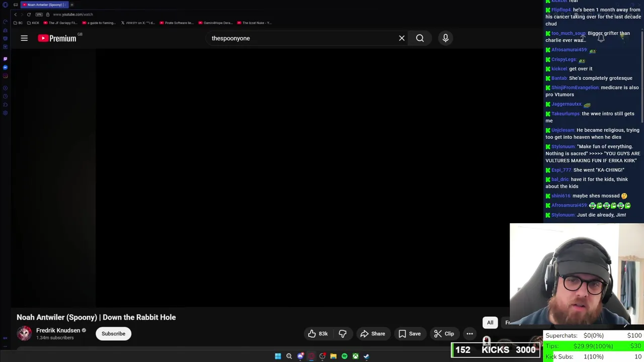Open a guide to flaming bookmark
The height and width of the screenshot is (362, 644).
pyautogui.click(x=99, y=23)
